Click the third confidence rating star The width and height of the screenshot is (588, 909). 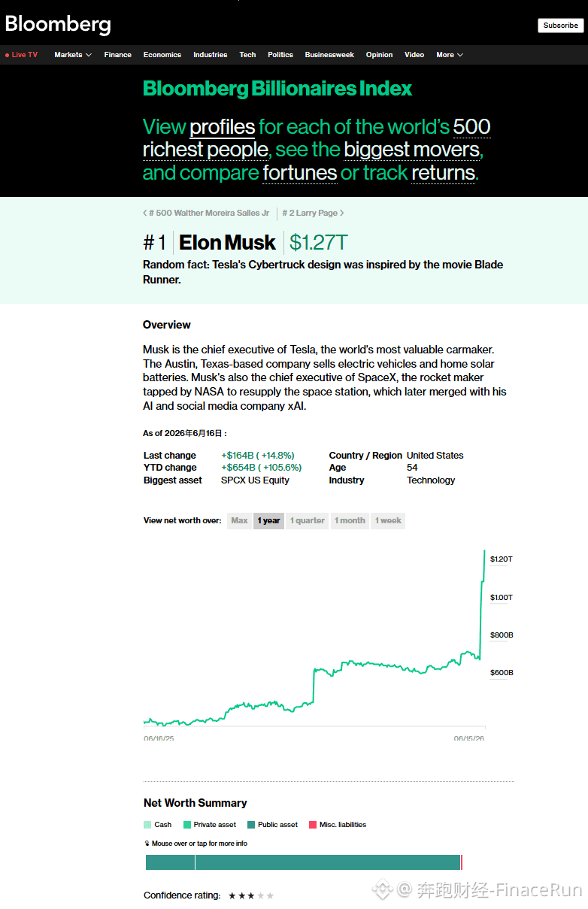click(251, 895)
